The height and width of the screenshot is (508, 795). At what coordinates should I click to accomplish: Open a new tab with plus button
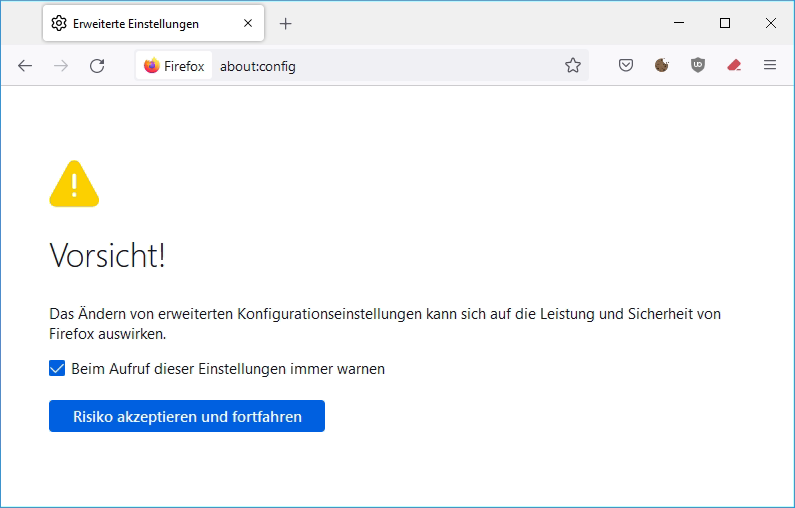[x=285, y=24]
